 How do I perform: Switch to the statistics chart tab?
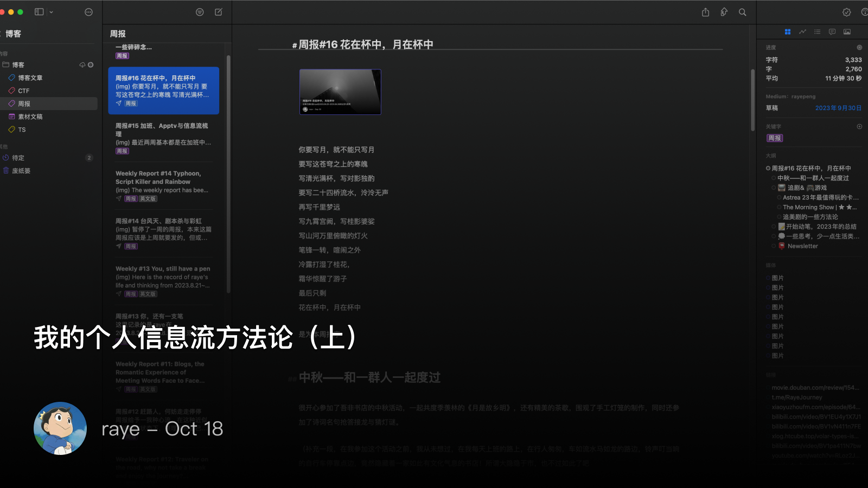[x=802, y=31]
